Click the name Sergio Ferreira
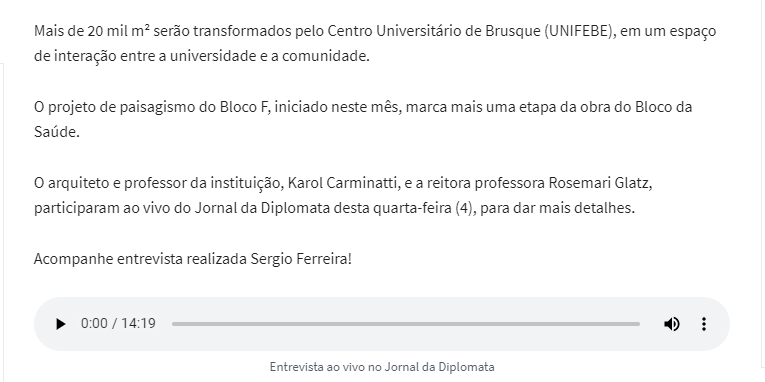This screenshot has height=382, width=765. [x=299, y=259]
